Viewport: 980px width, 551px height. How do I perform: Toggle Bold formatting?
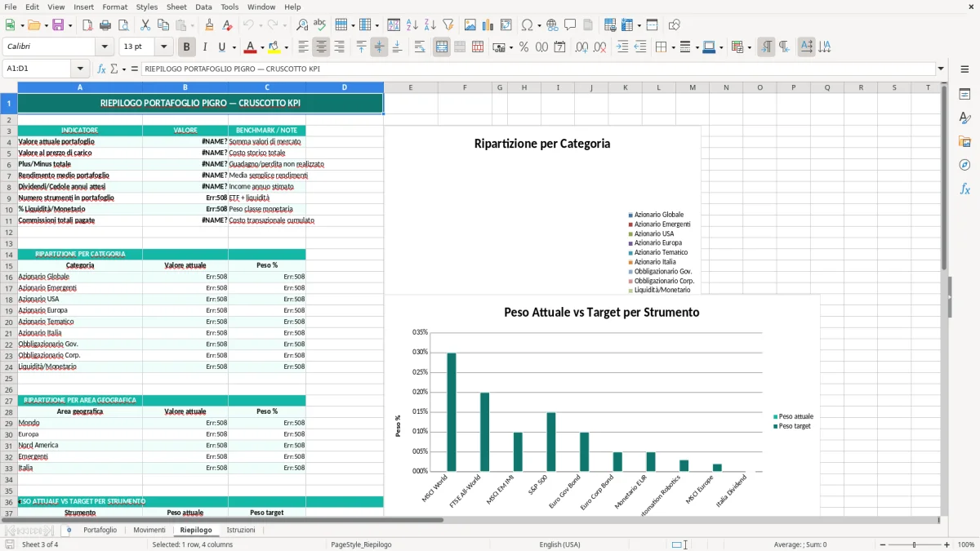coord(186,47)
